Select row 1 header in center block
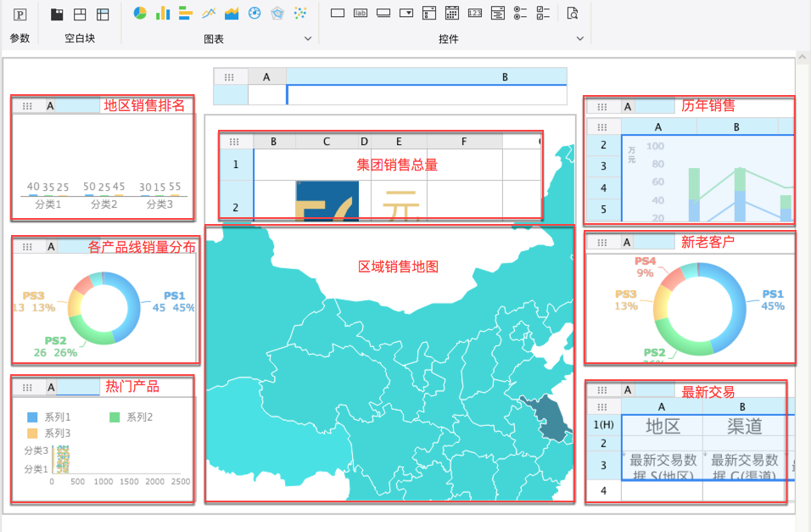Viewport: 811px width, 532px height. 236,165
